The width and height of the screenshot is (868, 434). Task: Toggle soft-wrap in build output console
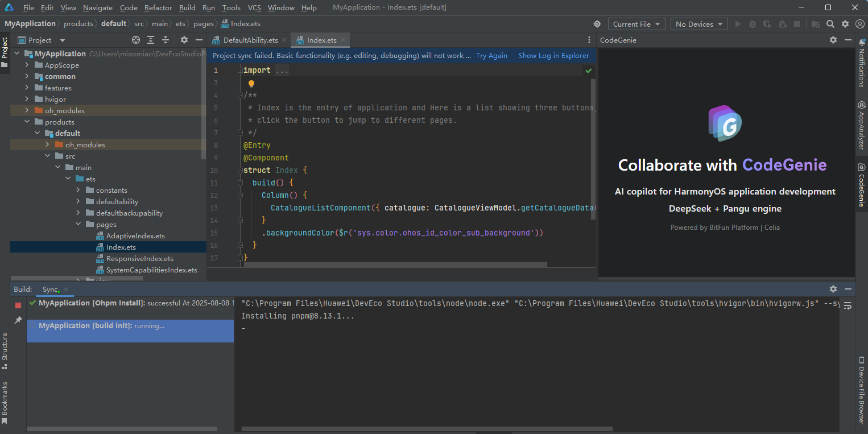848,305
